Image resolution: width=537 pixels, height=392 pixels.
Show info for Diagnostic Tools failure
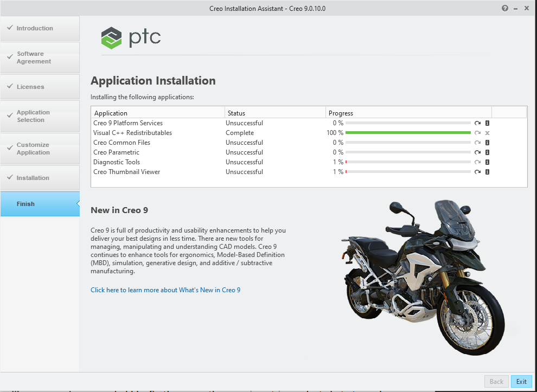click(487, 162)
